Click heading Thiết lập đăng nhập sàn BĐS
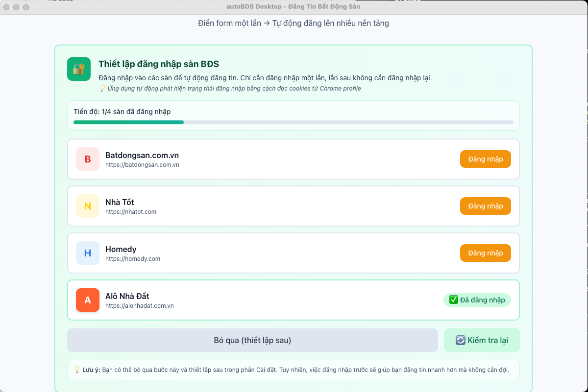588x392 pixels. (x=159, y=64)
